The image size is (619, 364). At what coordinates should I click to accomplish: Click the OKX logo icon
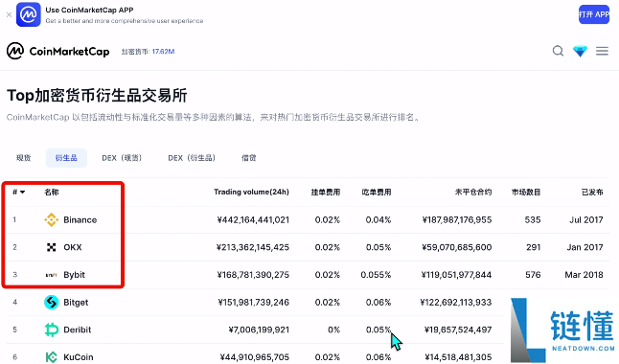[x=52, y=247]
